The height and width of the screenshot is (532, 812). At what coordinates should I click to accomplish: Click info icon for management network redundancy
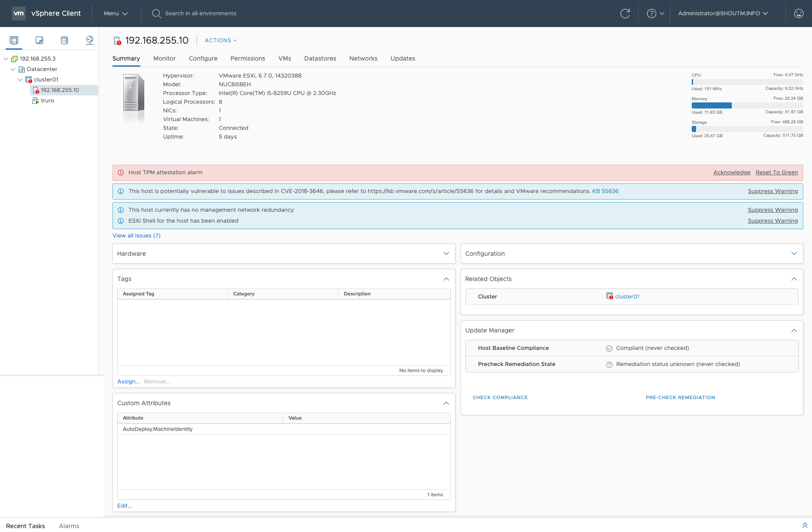pyautogui.click(x=121, y=210)
